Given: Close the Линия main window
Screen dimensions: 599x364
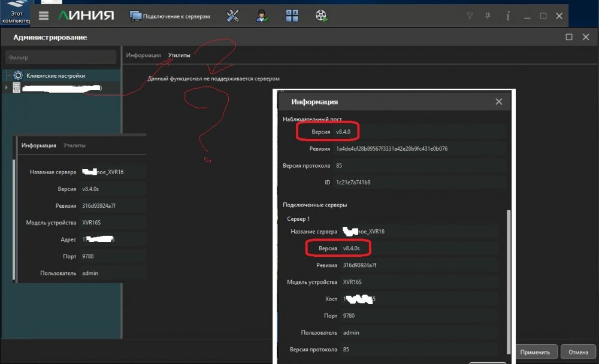Looking at the screenshot, I should click(x=559, y=16).
